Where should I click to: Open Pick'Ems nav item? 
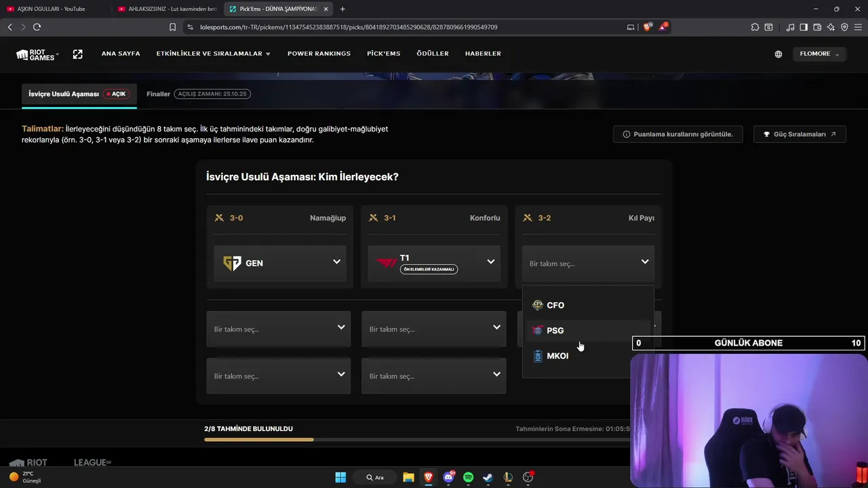tap(384, 54)
